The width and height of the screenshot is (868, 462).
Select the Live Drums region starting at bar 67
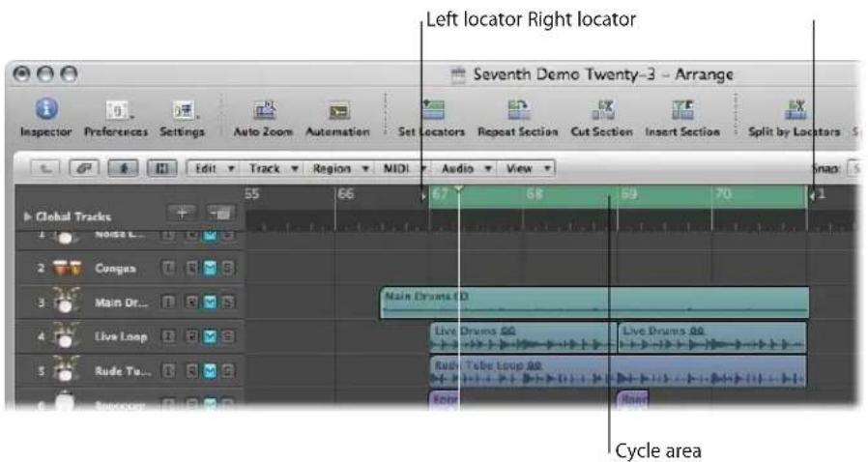point(523,337)
